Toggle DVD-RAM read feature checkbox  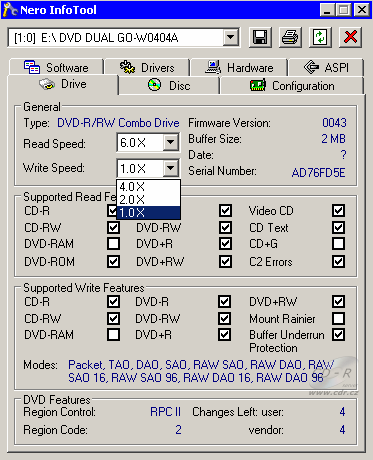coord(113,244)
